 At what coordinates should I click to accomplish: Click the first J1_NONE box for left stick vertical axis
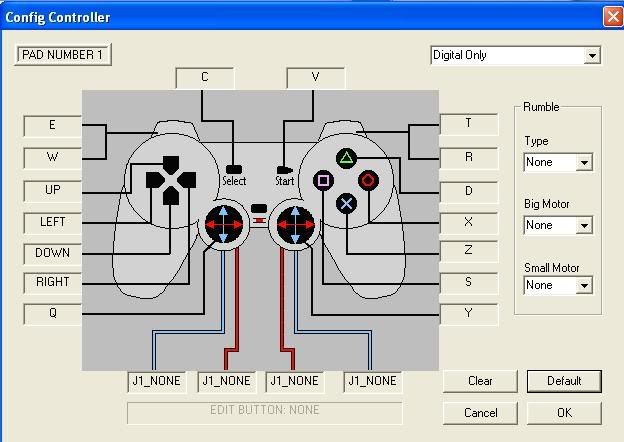tap(157, 382)
